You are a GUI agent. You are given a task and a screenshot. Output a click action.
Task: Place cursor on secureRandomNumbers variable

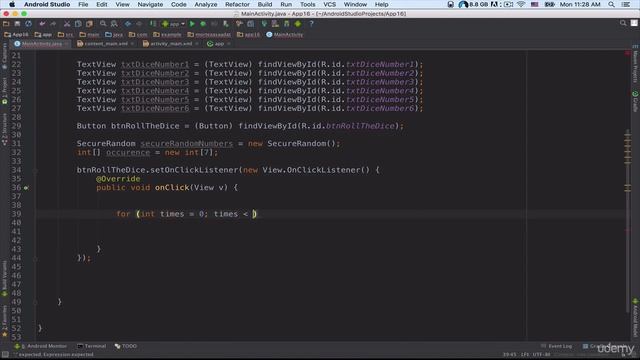[x=187, y=144]
